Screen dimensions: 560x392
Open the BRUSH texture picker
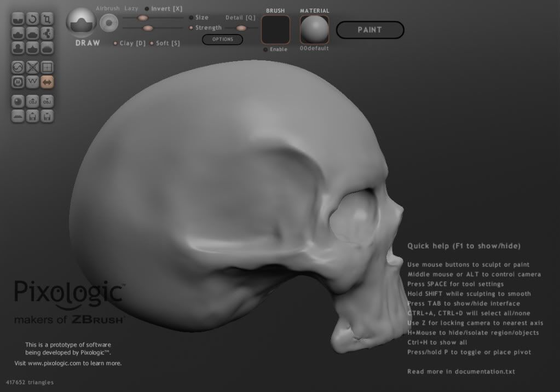coord(275,30)
